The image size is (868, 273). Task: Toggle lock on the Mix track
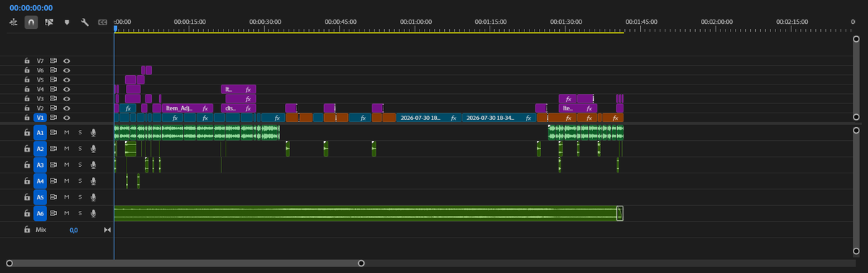27,230
